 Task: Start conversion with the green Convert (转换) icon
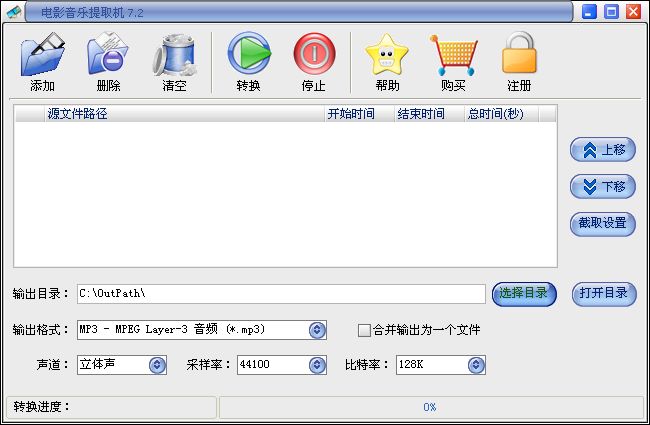(248, 55)
